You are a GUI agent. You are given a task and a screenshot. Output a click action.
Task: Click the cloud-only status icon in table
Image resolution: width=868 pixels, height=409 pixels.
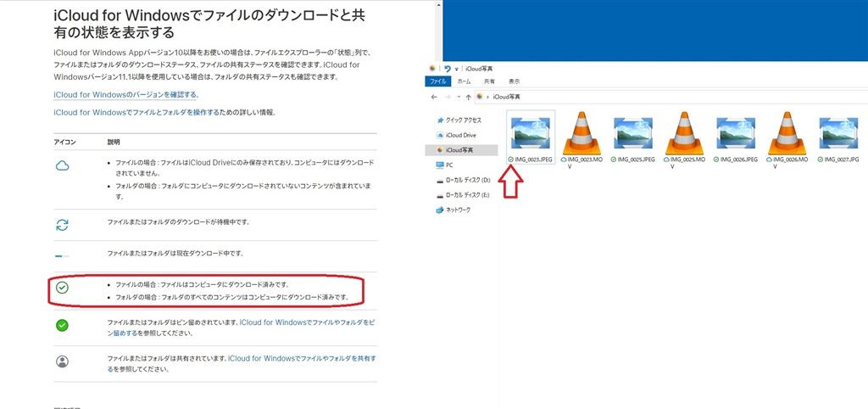point(63,165)
